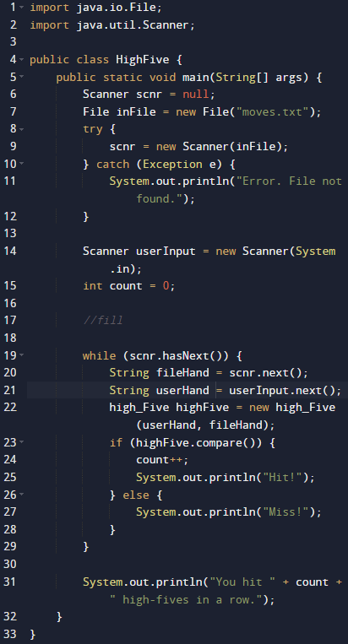Collapse the import block fold arrow on line 1
The width and height of the screenshot is (348, 644).
pos(21,8)
